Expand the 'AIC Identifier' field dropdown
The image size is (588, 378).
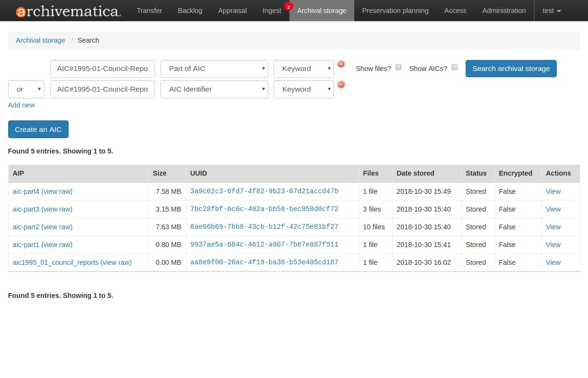coord(214,89)
